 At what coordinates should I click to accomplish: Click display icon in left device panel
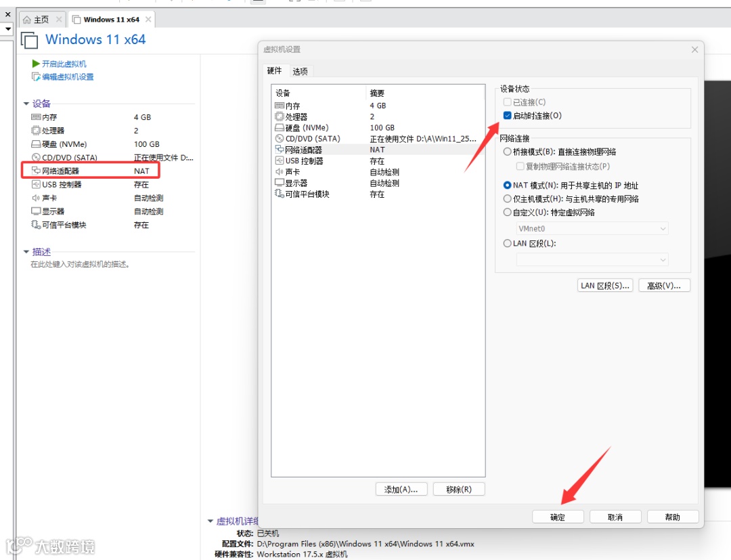pos(36,211)
